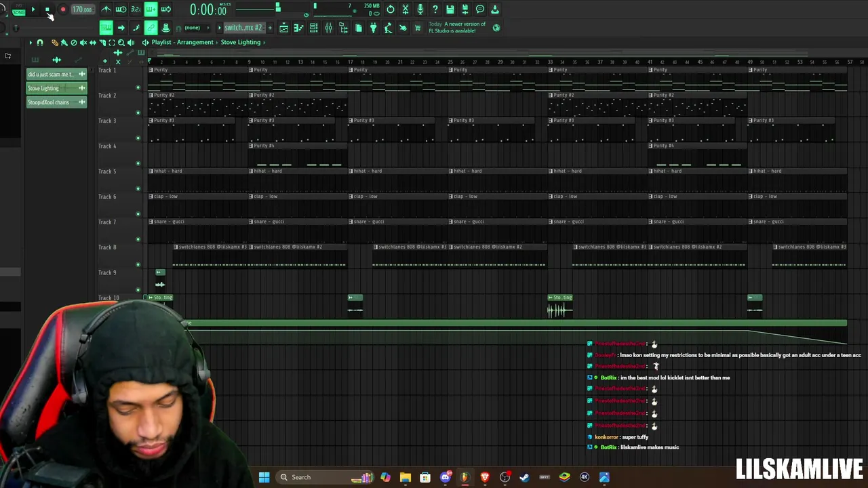Open the Channel rack icon

tap(313, 28)
